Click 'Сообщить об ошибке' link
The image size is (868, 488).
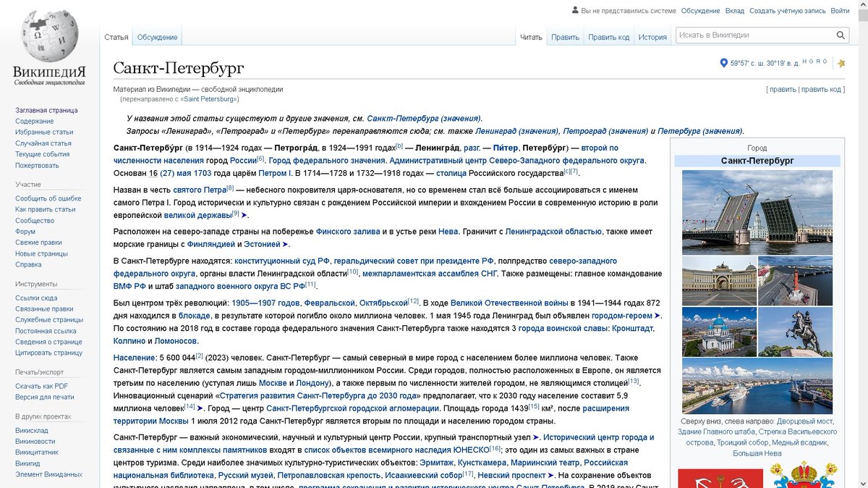48,198
